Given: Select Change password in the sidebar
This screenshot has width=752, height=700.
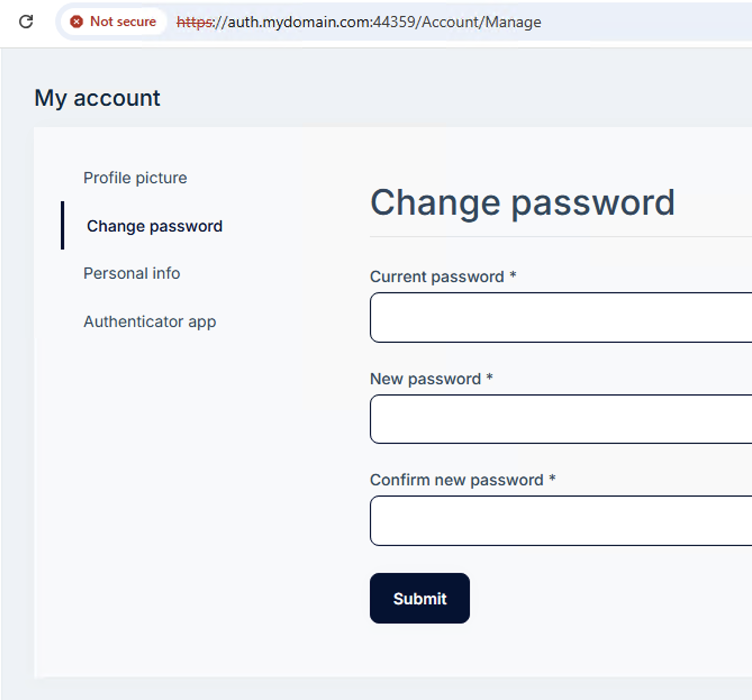Looking at the screenshot, I should (155, 226).
